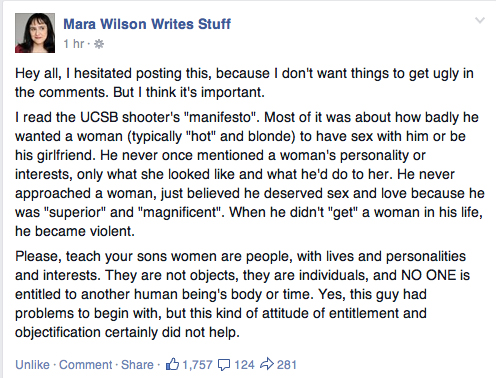Click the word "manifesto" in the post
Image resolution: width=496 pixels, height=378 pixels.
click(220, 117)
